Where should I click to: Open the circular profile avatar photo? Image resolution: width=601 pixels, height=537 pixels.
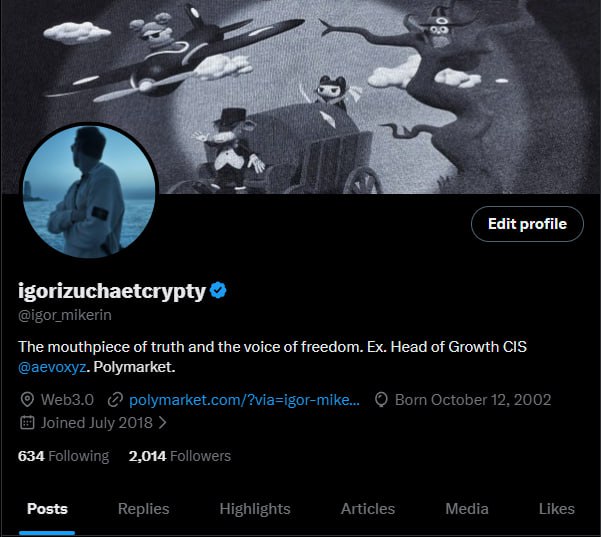click(89, 190)
